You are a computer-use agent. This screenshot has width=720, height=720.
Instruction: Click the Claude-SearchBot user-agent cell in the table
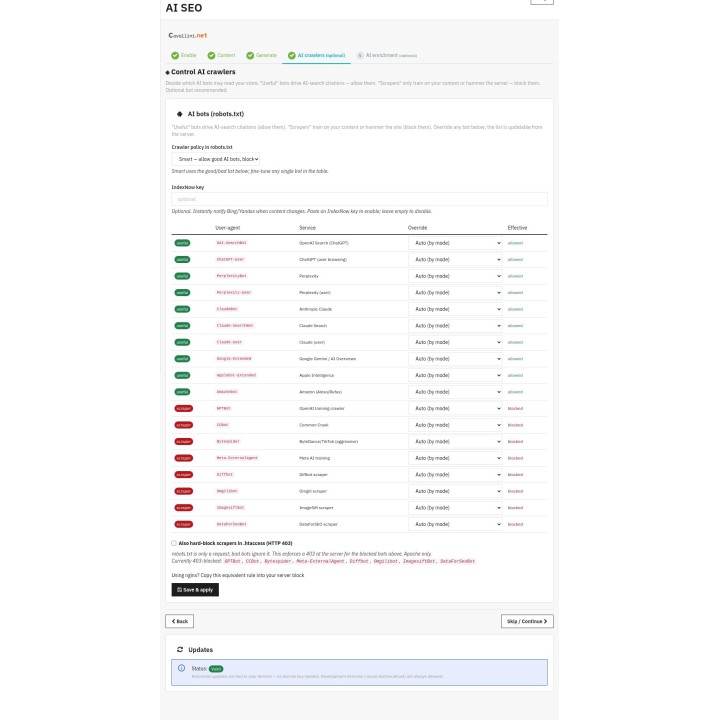pyautogui.click(x=235, y=326)
